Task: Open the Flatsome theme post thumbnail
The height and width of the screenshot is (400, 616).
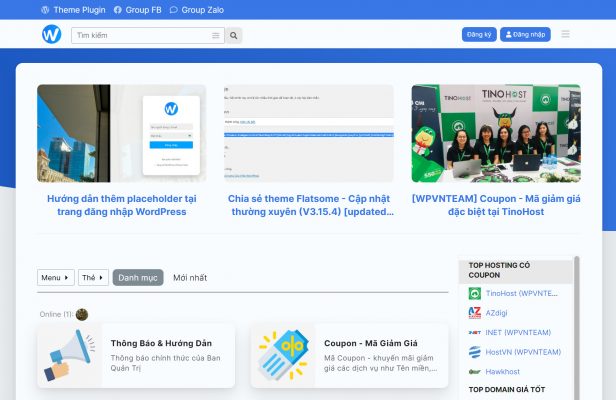Action: point(308,133)
